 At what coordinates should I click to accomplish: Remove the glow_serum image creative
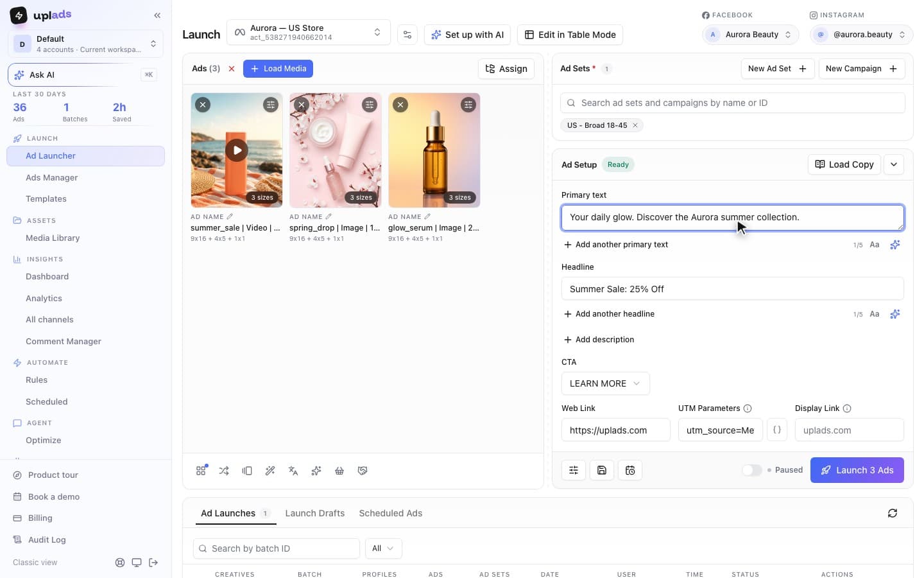pyautogui.click(x=400, y=104)
